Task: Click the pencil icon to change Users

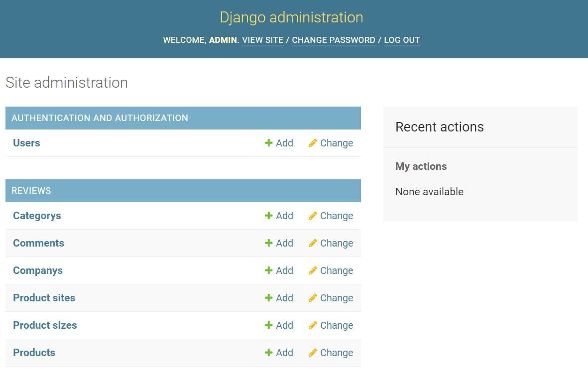Action: [313, 143]
